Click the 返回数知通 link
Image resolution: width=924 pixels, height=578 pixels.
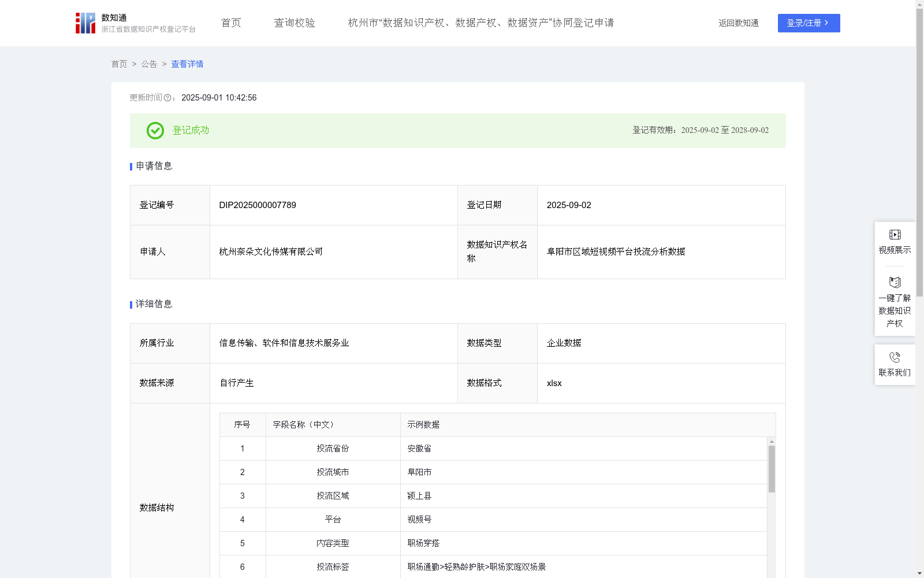pos(739,23)
